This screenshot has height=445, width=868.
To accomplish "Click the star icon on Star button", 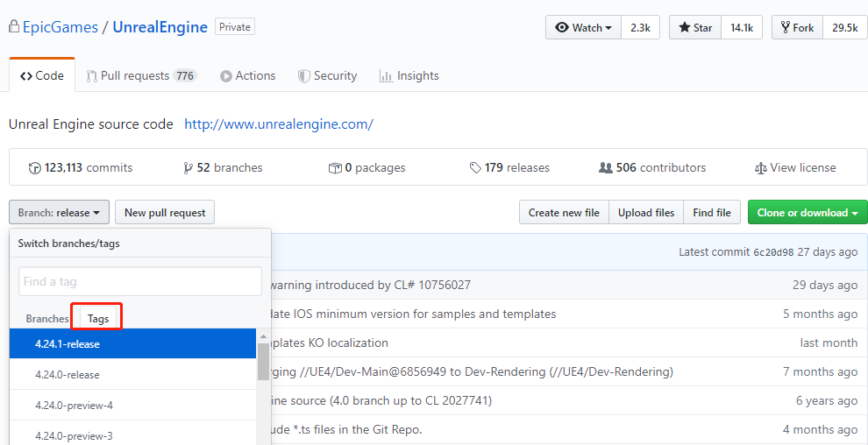I will [x=684, y=28].
